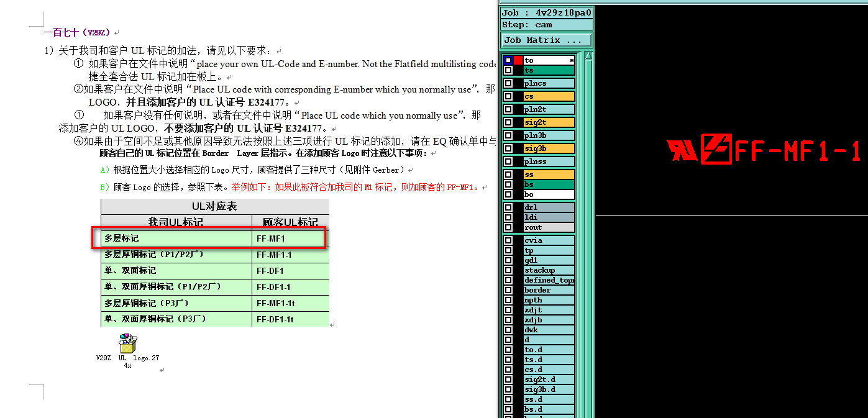The image size is (868, 418).
Task: Tick the 'pln3b' layer checkbox
Action: point(508,135)
